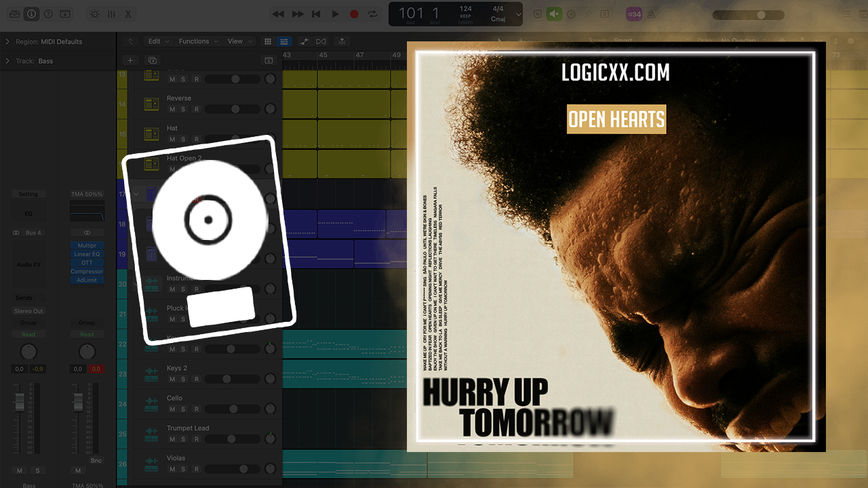
Task: Open Smart Controls dial icon
Action: click(94, 14)
